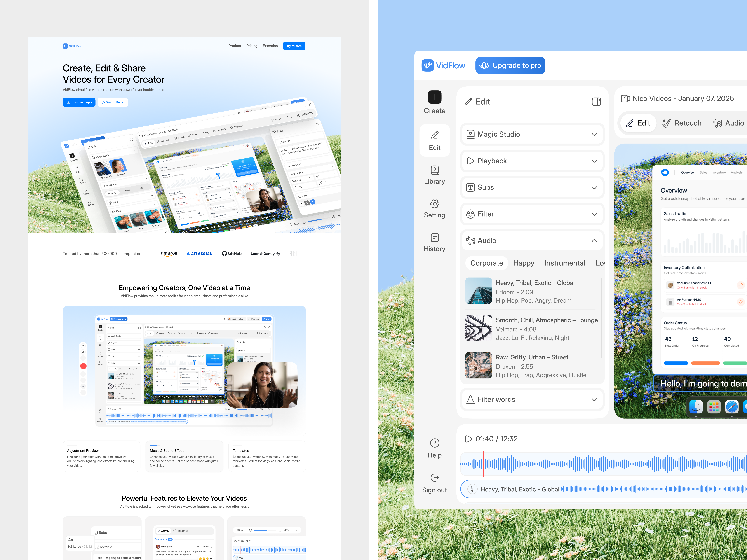747x560 pixels.
Task: Click the large VidFlow logo beside Upgrade to pro
Action: [x=443, y=65]
